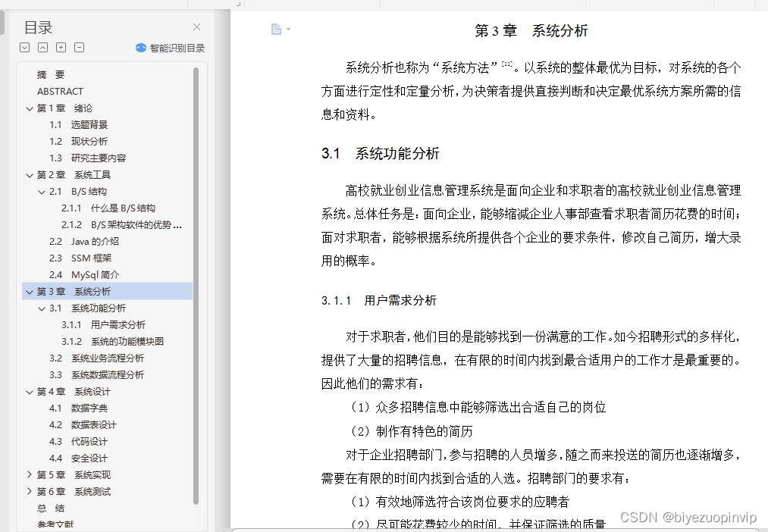Go to 第6章 系统测试 heading
The image size is (768, 532).
74,492
